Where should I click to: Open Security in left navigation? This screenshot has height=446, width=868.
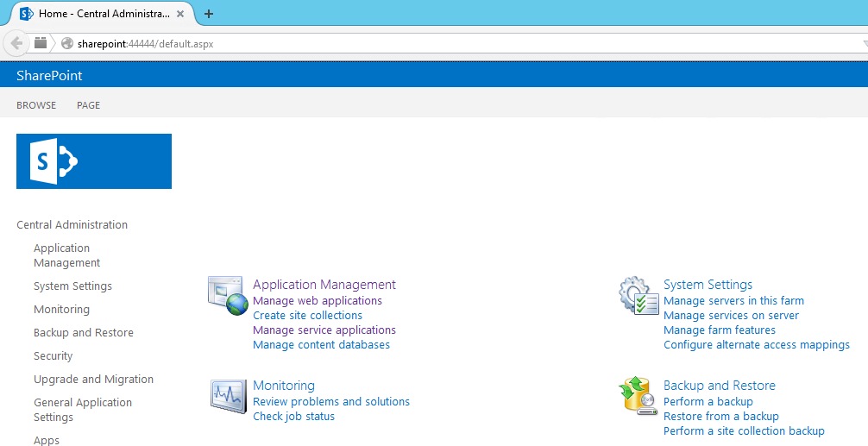tap(53, 355)
